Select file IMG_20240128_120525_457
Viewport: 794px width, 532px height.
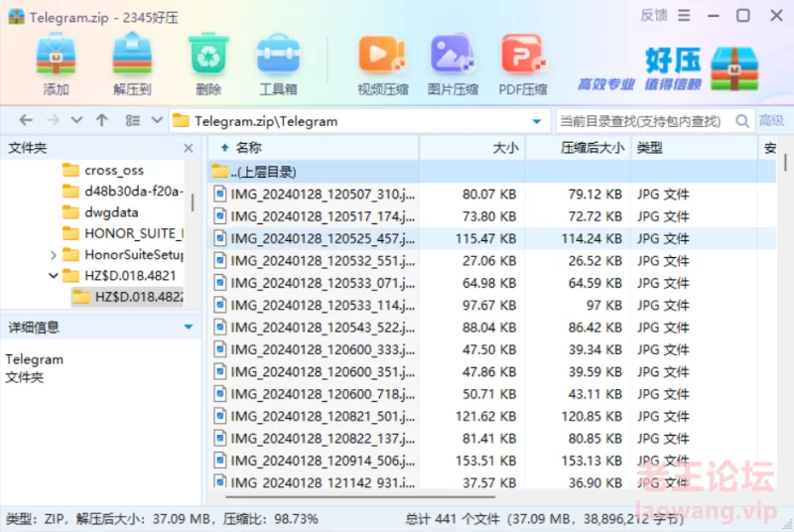pos(491,238)
